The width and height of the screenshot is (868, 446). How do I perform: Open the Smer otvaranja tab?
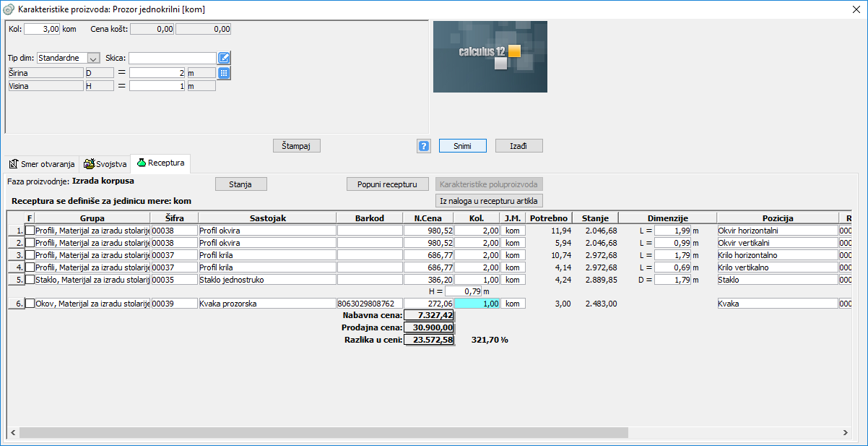point(42,164)
